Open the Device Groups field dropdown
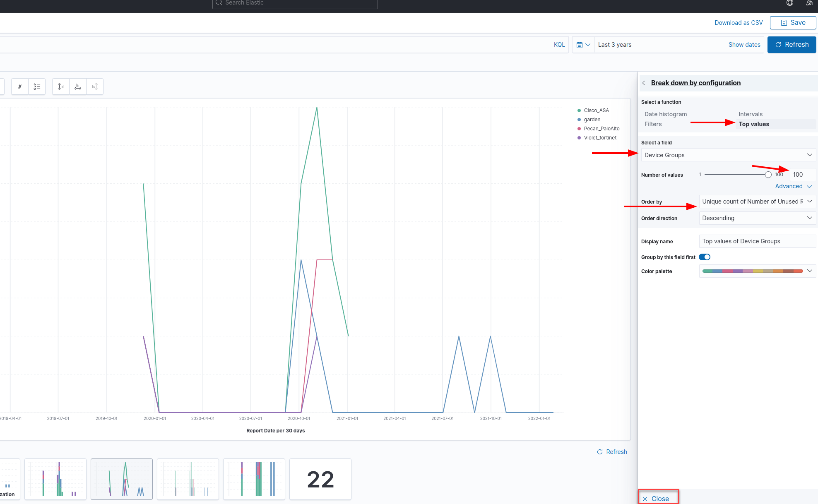 coord(728,155)
